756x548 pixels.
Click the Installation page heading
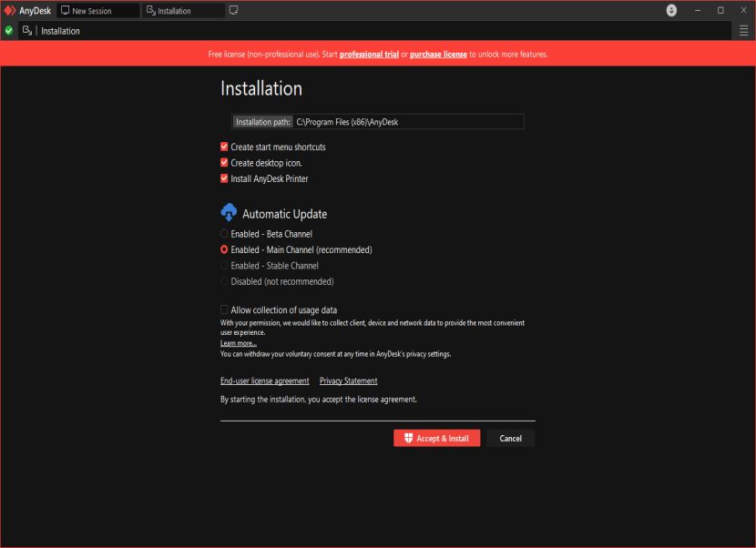pyautogui.click(x=261, y=88)
